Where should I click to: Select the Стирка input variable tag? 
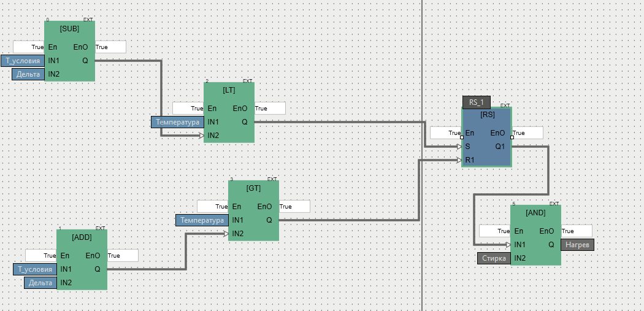(x=494, y=258)
